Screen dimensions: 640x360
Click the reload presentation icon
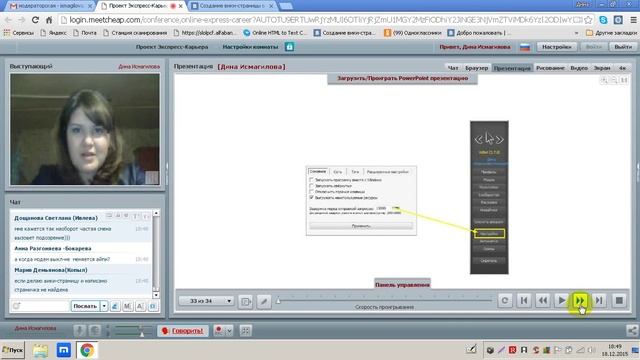point(505,301)
